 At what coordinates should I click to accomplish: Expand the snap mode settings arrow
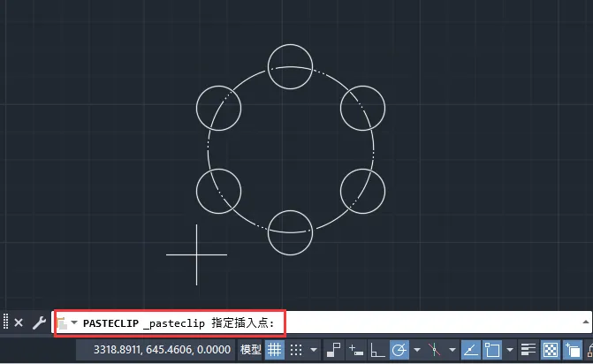[314, 350]
